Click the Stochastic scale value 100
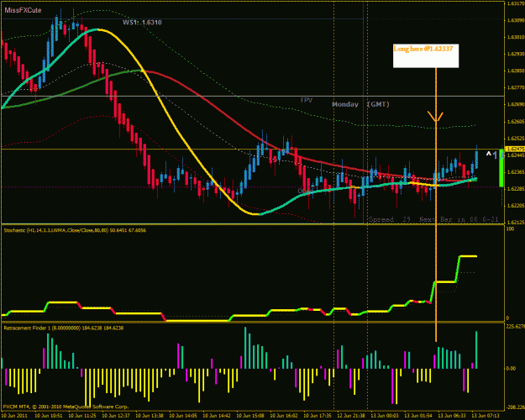This screenshot has height=420, width=525. click(x=510, y=229)
